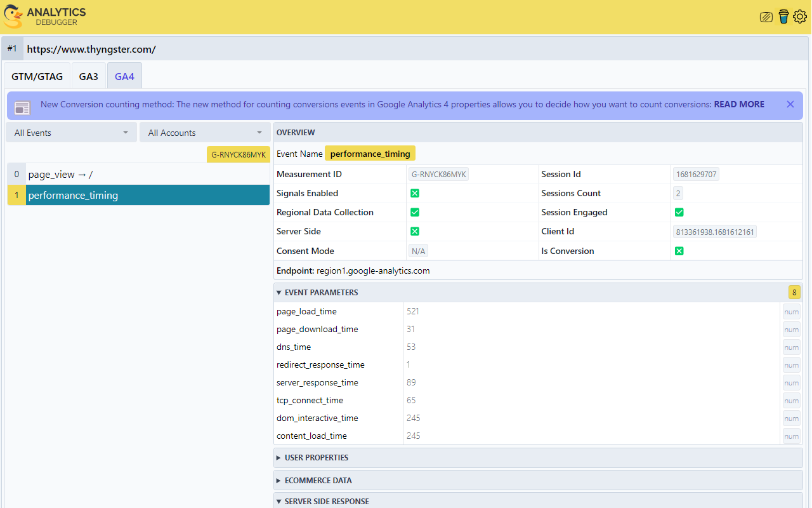Click the server_response_time value 89
812x508 pixels.
pos(411,382)
